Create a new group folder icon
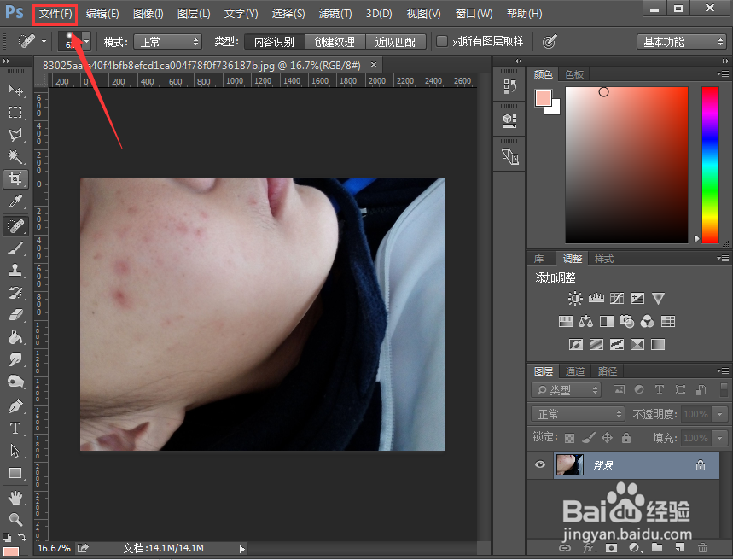 [x=657, y=548]
